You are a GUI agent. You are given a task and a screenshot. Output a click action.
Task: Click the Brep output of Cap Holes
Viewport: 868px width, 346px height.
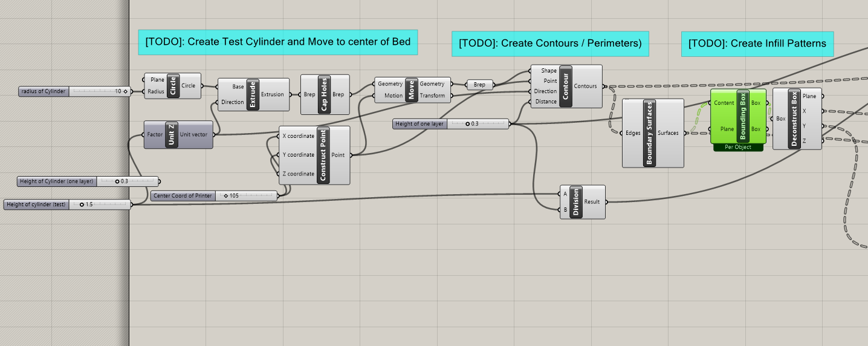tap(338, 94)
